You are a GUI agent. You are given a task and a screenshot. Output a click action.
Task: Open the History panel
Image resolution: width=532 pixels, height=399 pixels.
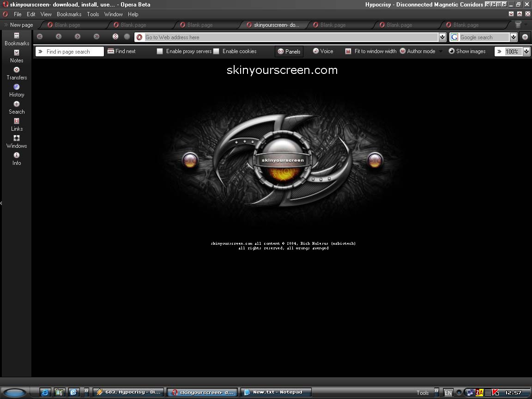coord(17,91)
